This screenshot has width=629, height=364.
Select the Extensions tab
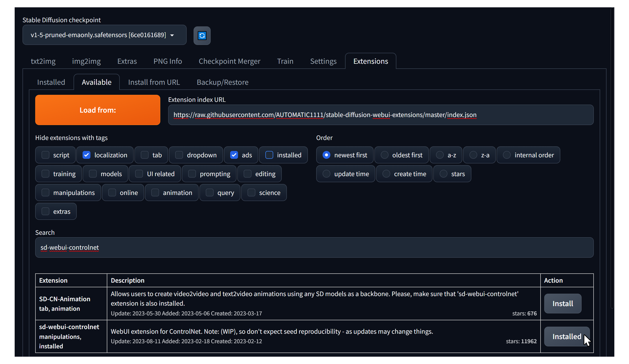370,61
